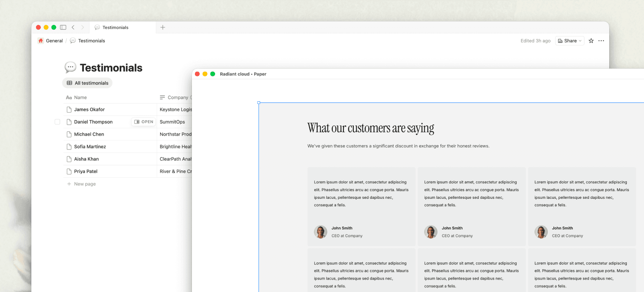This screenshot has width=644, height=292.
Task: Open the Aisha Khan entry
Action: 86,159
